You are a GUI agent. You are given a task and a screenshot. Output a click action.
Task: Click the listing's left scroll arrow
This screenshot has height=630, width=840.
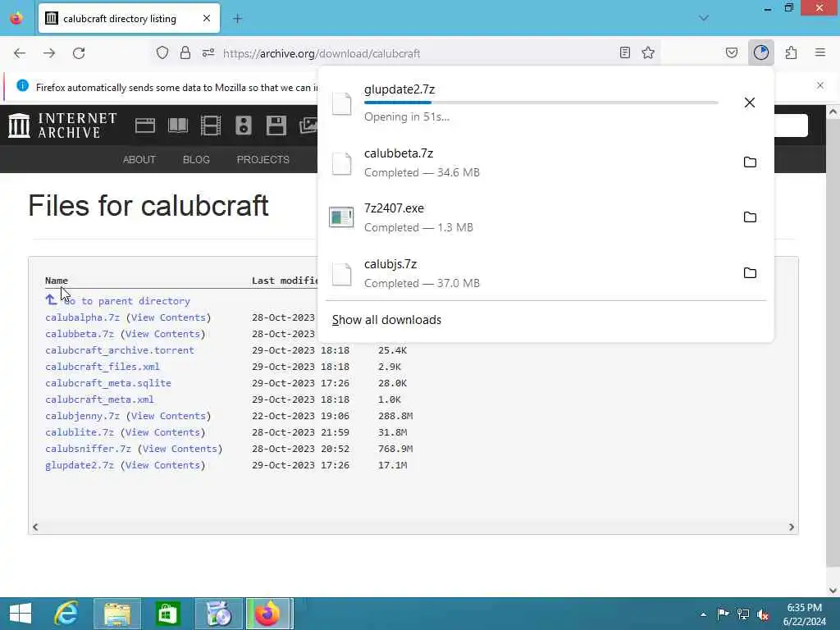click(35, 527)
